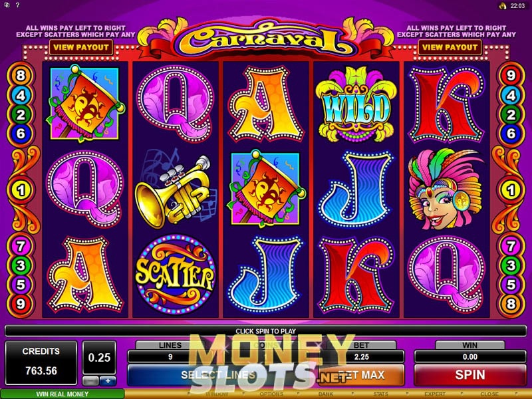Click the SCATTER symbol on reel two
This screenshot has height=399, width=532.
point(175,275)
